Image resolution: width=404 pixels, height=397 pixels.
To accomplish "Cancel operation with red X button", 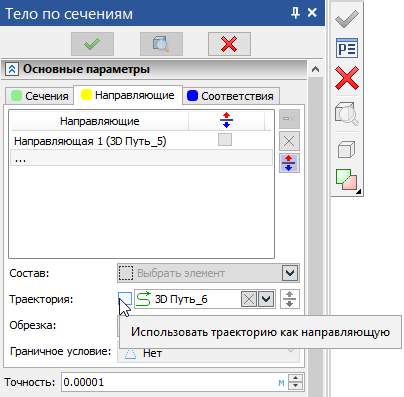I will [229, 44].
